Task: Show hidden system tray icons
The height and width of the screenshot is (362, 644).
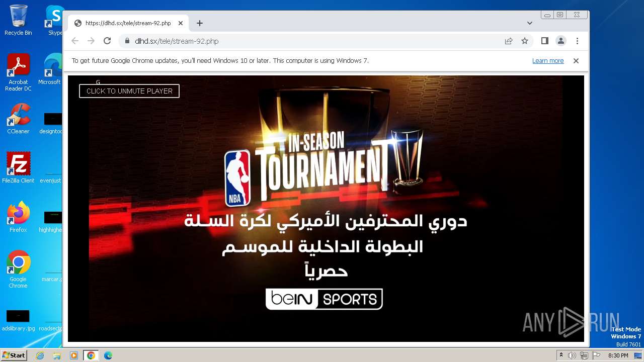Action: click(561, 355)
